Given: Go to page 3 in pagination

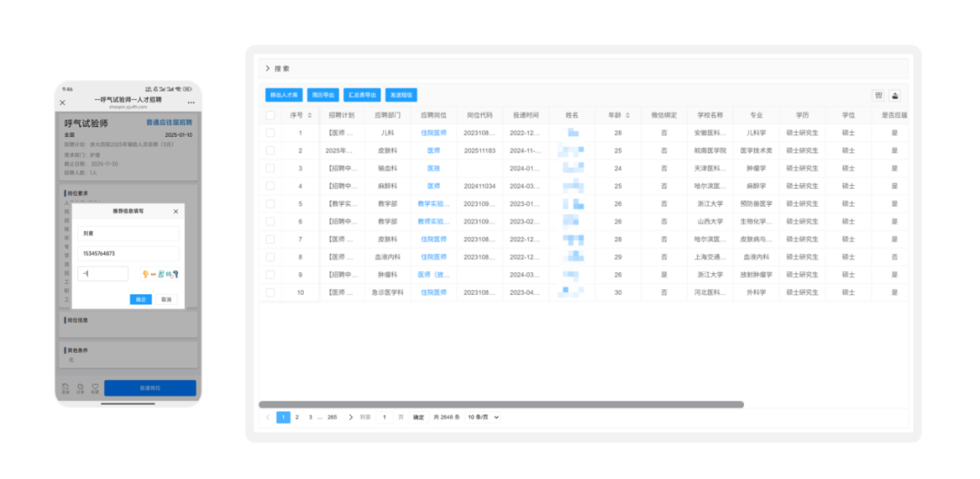Looking at the screenshot, I should (310, 417).
